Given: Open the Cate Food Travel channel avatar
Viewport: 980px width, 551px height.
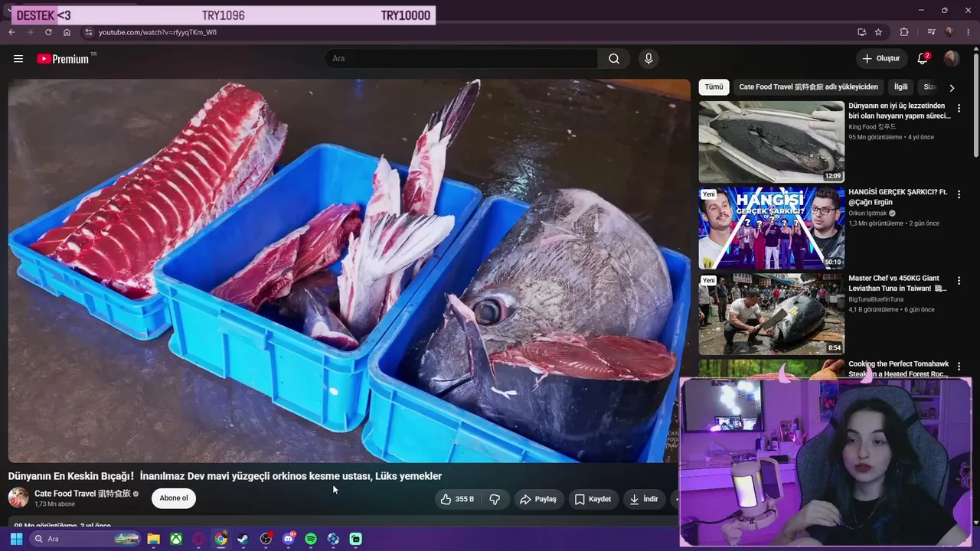Looking at the screenshot, I should (x=18, y=497).
